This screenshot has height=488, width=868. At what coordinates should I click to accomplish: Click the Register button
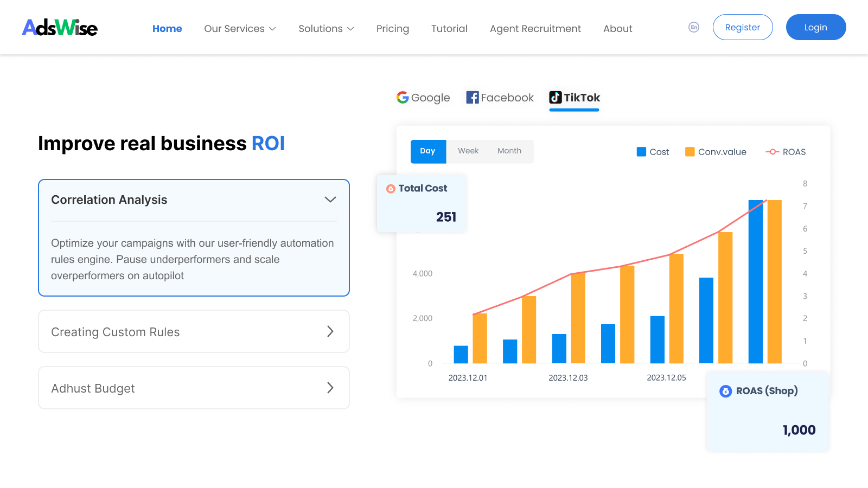(x=742, y=27)
